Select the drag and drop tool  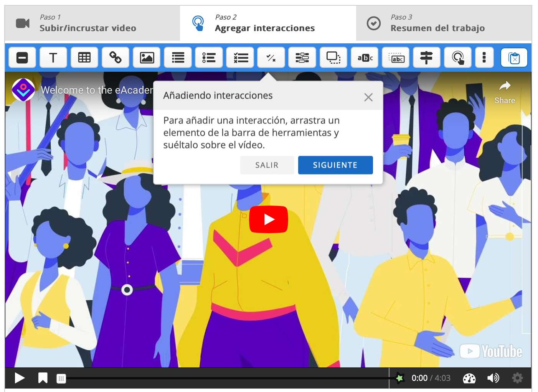point(333,58)
